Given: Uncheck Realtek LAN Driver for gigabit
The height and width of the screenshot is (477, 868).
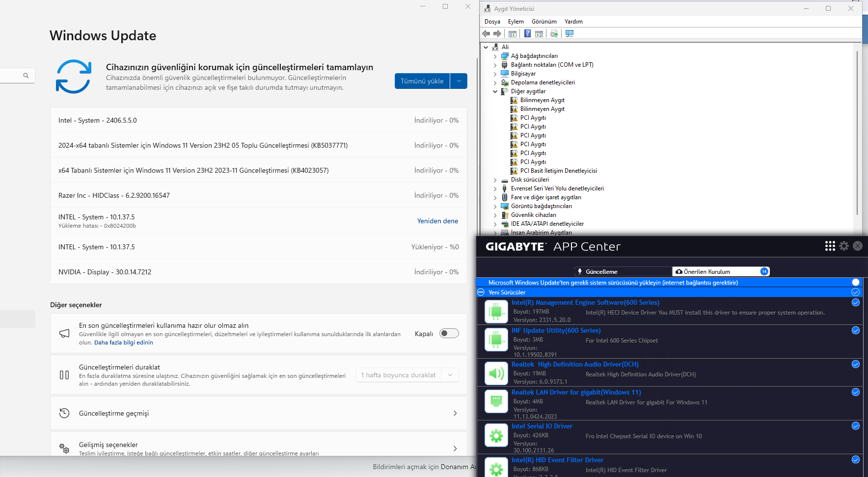Looking at the screenshot, I should click(x=856, y=392).
